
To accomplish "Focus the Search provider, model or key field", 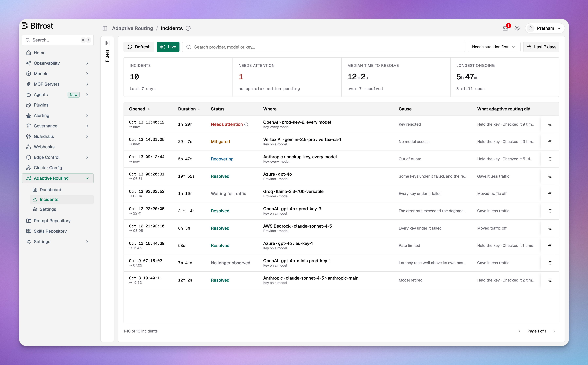I will click(x=323, y=47).
